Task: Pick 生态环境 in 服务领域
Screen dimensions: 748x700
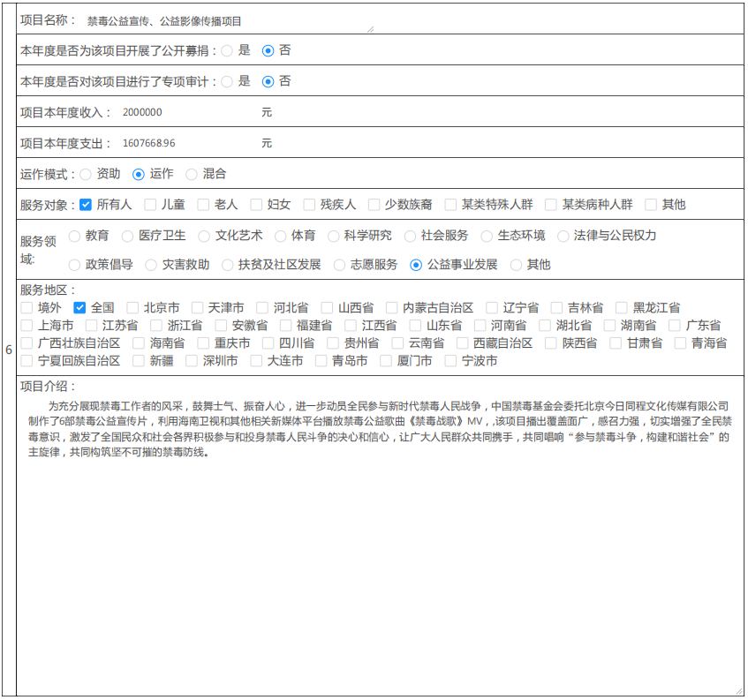Action: click(487, 236)
